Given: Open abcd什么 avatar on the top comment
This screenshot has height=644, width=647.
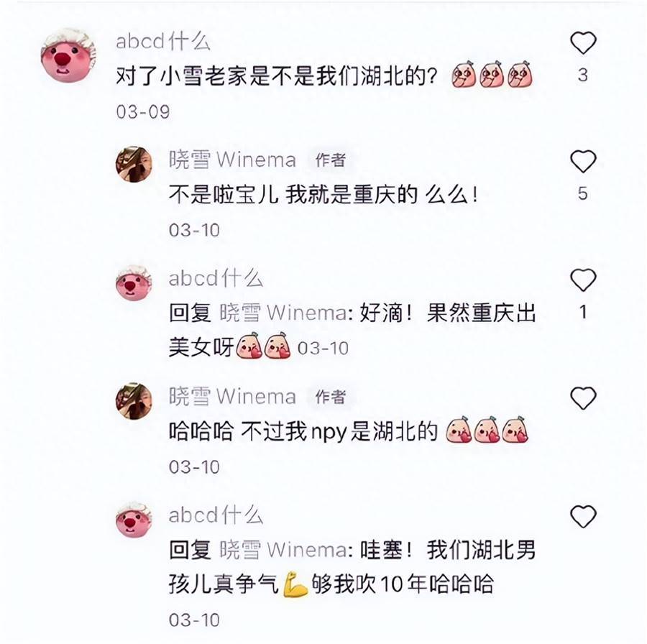Looking at the screenshot, I should click(x=68, y=55).
